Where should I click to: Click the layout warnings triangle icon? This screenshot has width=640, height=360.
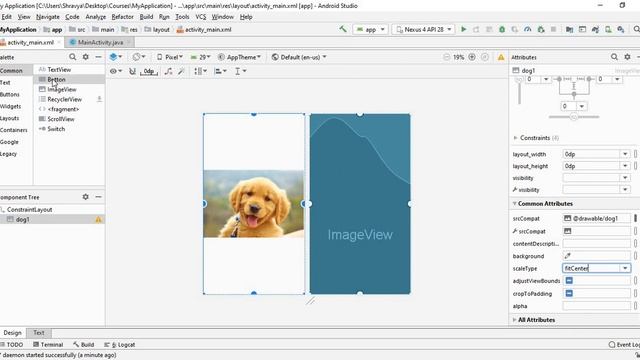[501, 57]
